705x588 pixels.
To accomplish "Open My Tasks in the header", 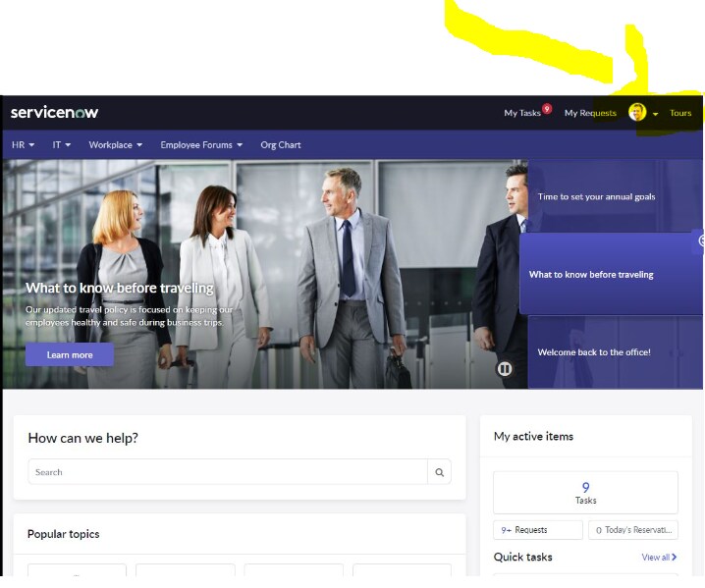I will [522, 113].
